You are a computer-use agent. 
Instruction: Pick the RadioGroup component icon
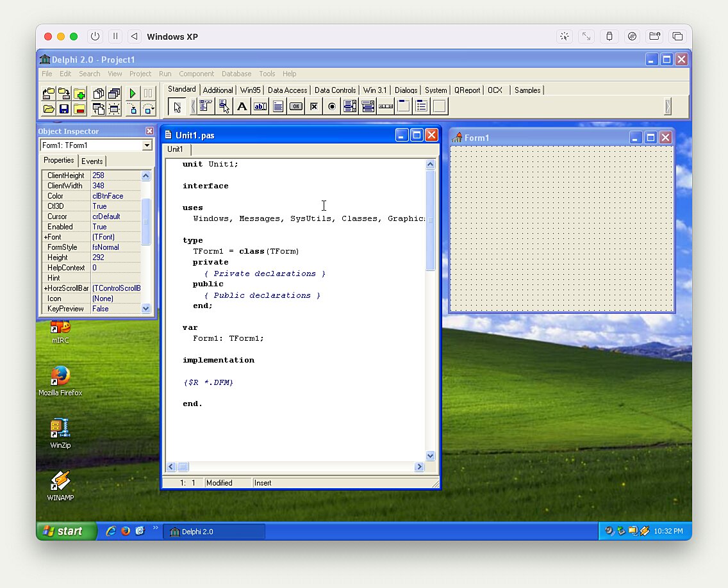[422, 106]
